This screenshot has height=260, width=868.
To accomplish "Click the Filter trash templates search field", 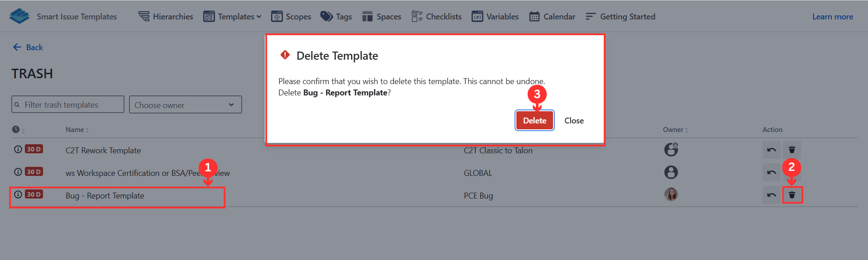I will click(68, 104).
